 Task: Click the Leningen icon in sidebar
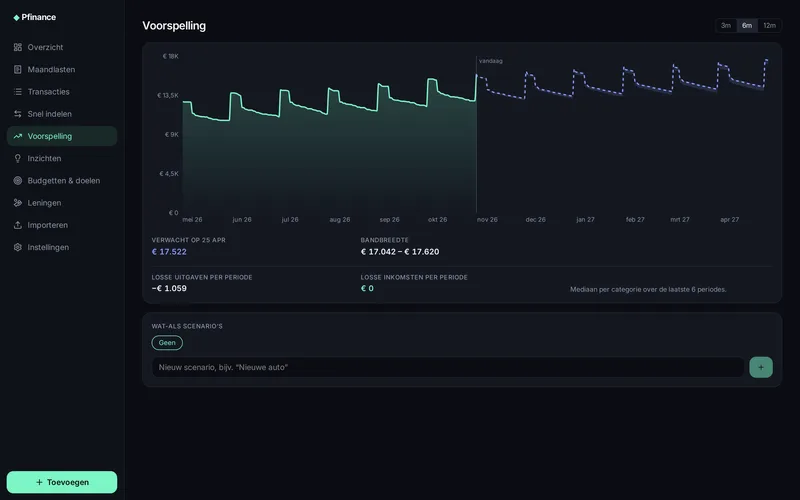[x=18, y=203]
